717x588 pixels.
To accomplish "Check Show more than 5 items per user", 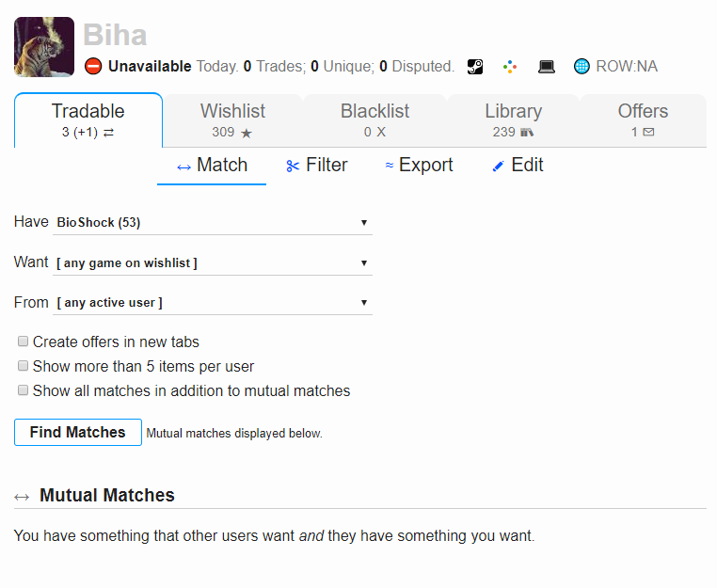I will tap(23, 366).
